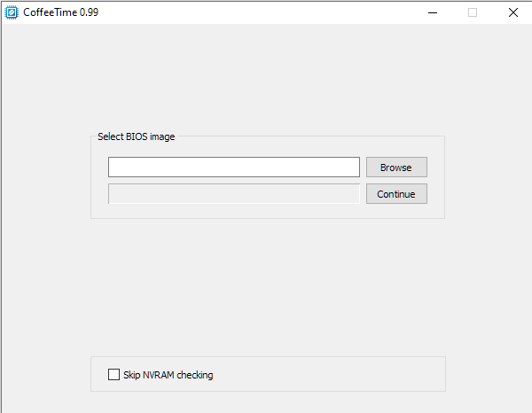The image size is (532, 413).
Task: Enable the Skip NVRAM checking checkbox
Action: 113,374
